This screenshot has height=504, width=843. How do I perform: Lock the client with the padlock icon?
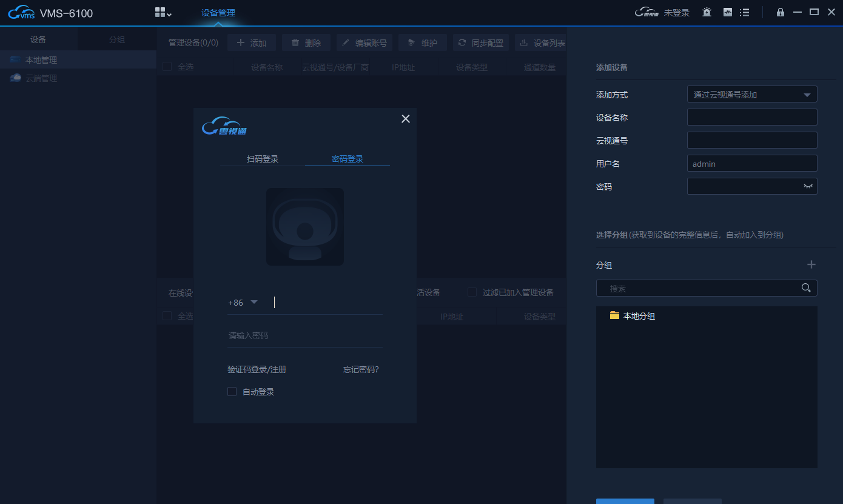click(x=781, y=12)
